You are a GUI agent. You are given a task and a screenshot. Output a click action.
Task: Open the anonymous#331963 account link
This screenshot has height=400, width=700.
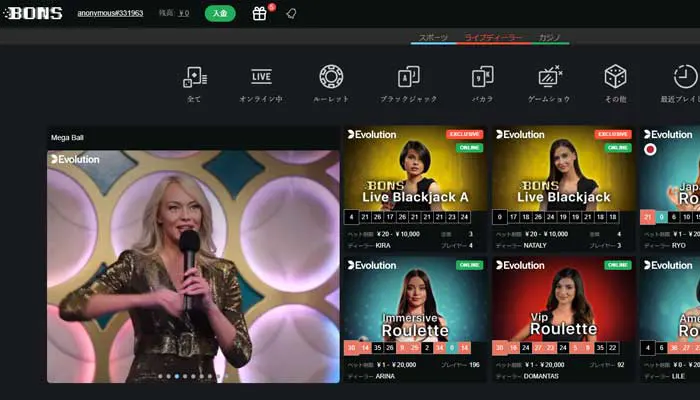pyautogui.click(x=110, y=13)
